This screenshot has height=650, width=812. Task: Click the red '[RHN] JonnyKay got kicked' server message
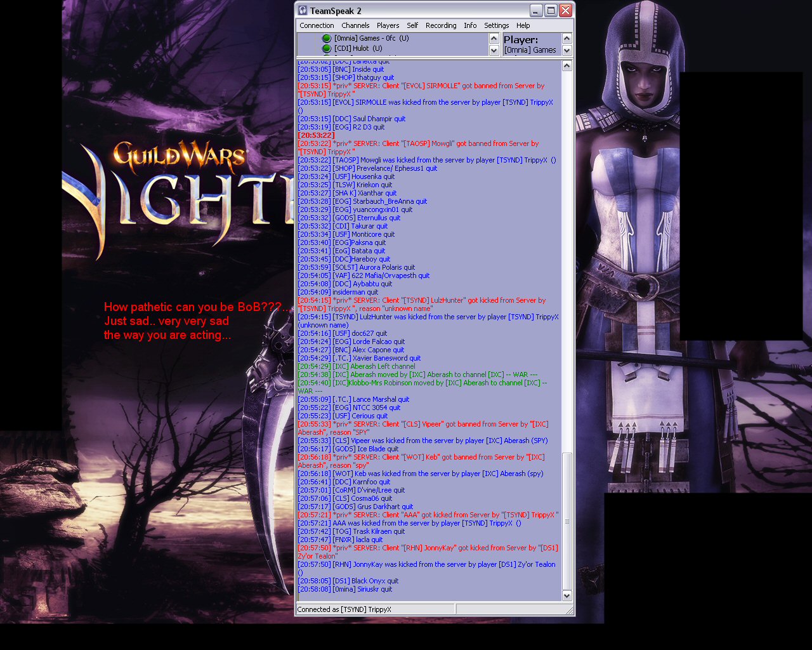[x=428, y=552]
